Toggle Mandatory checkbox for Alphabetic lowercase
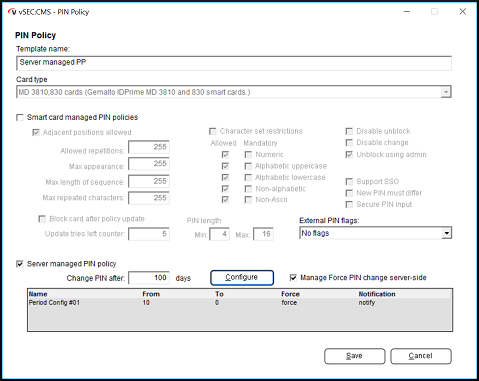Screen dimensions: 479x381 pos(248,177)
